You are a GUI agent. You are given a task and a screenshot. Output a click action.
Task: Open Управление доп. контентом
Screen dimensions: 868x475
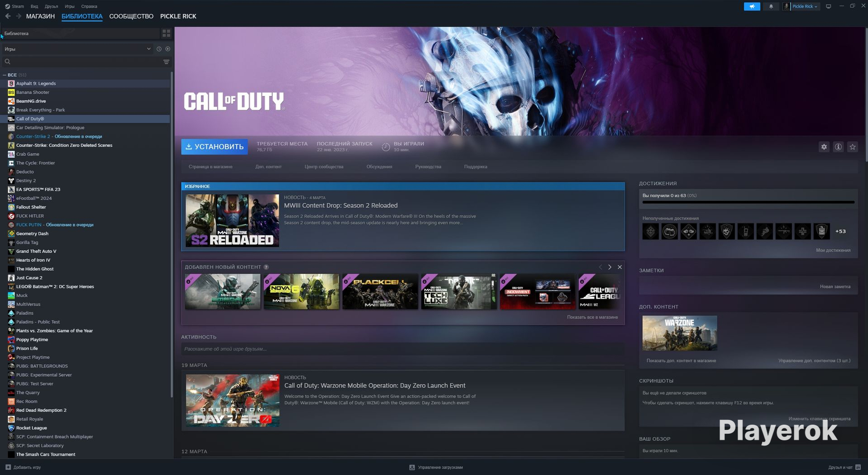click(x=814, y=361)
